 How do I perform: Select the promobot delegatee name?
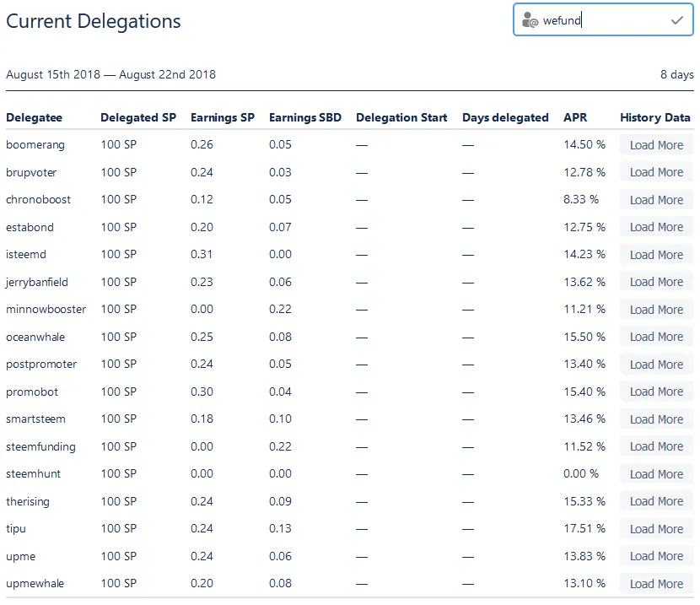pyautogui.click(x=32, y=392)
